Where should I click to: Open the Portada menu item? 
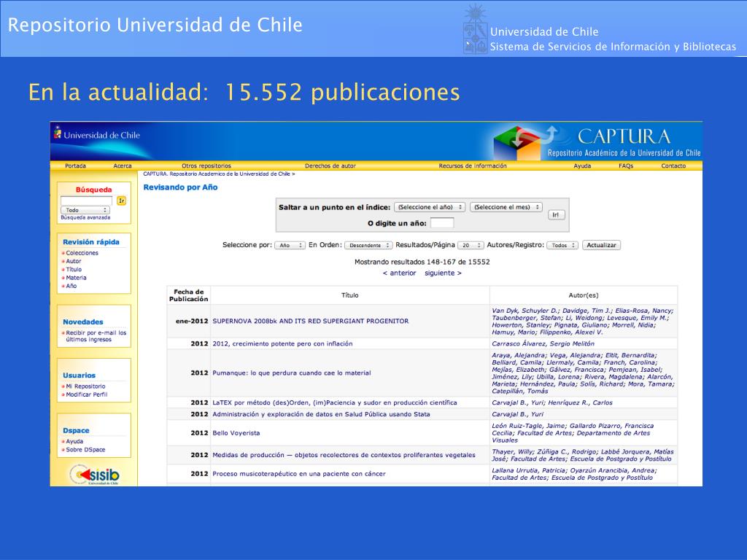(75, 166)
